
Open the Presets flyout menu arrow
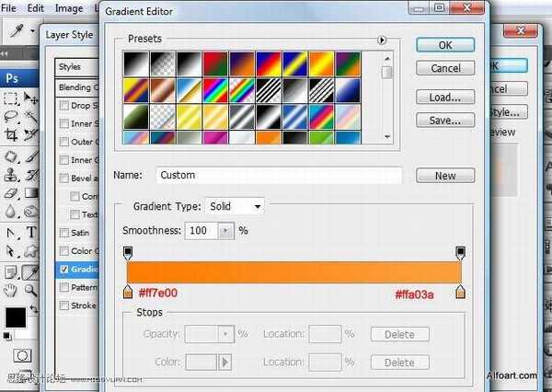382,40
